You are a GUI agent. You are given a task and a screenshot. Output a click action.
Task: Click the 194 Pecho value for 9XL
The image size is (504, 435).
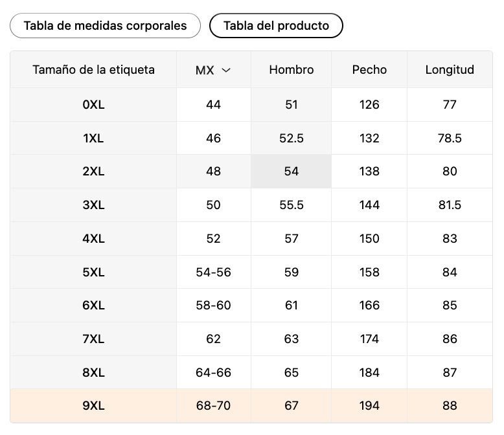pos(369,406)
